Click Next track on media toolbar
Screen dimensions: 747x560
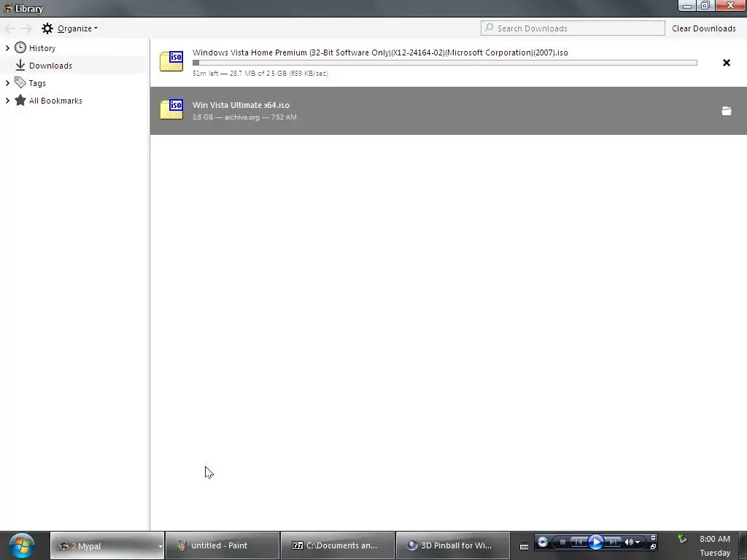(x=613, y=542)
